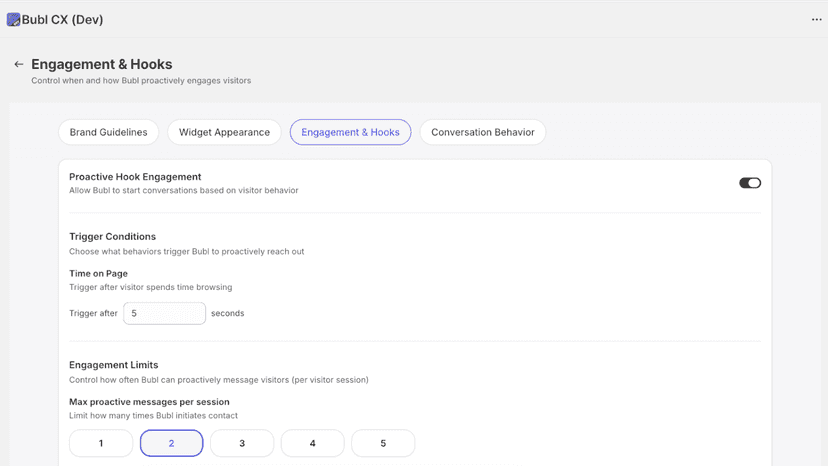The width and height of the screenshot is (828, 466).
Task: Open the three-dot more options menu
Action: (816, 20)
